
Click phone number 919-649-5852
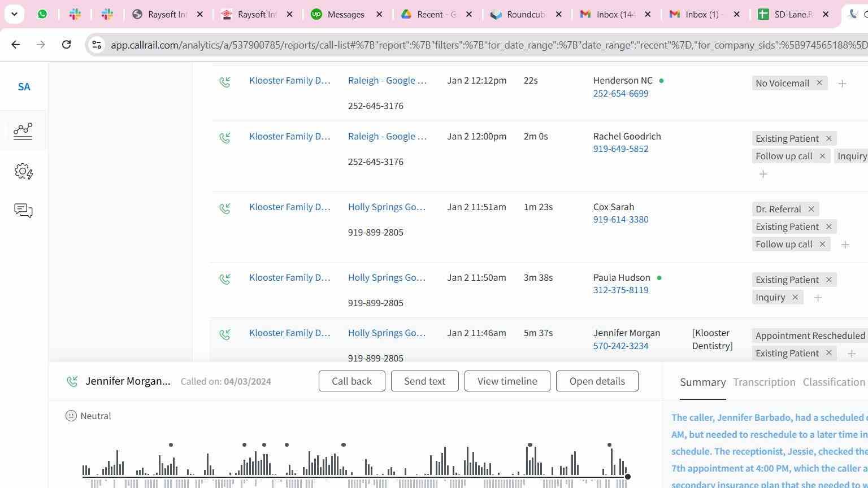(620, 149)
